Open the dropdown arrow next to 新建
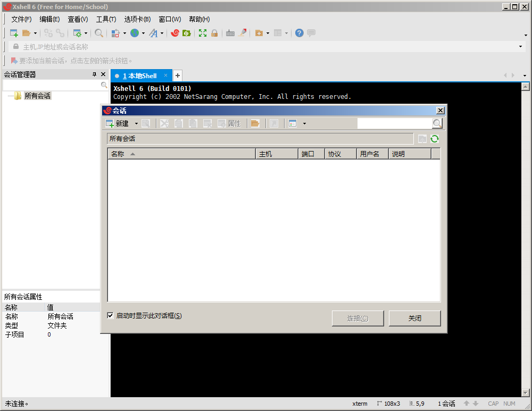The width and height of the screenshot is (532, 411). tap(136, 124)
